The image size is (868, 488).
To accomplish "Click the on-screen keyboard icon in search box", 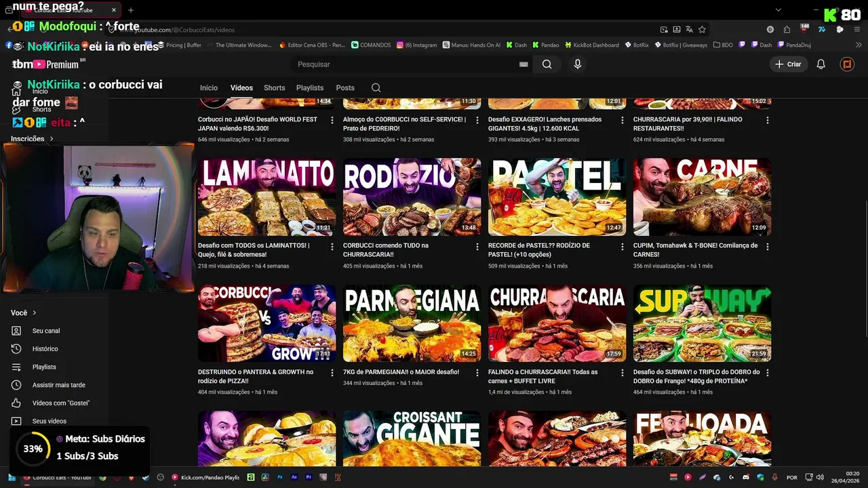I will point(524,64).
